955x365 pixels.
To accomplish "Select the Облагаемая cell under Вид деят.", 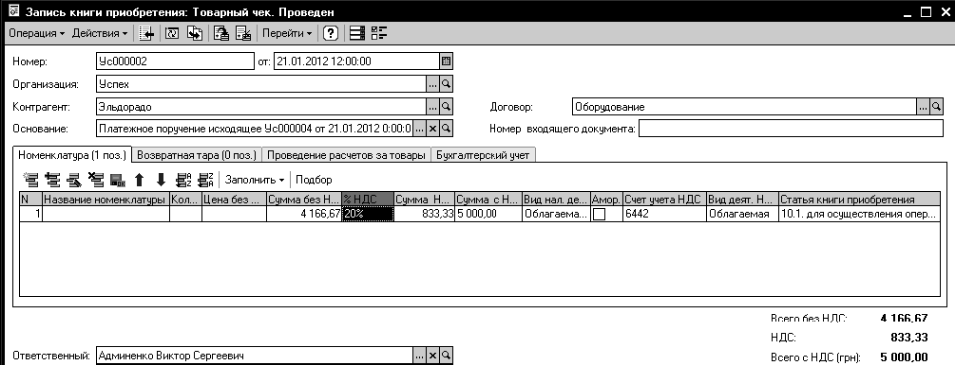I will (742, 214).
